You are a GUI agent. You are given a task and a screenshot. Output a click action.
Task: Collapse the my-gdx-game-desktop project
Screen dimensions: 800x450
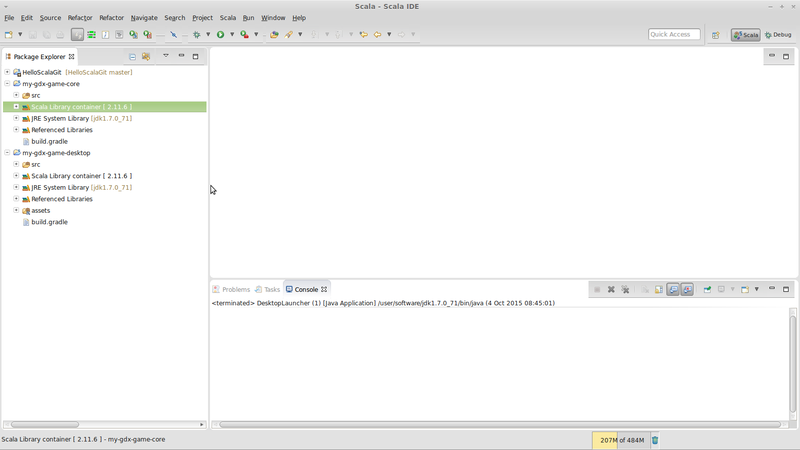pyautogui.click(x=7, y=153)
